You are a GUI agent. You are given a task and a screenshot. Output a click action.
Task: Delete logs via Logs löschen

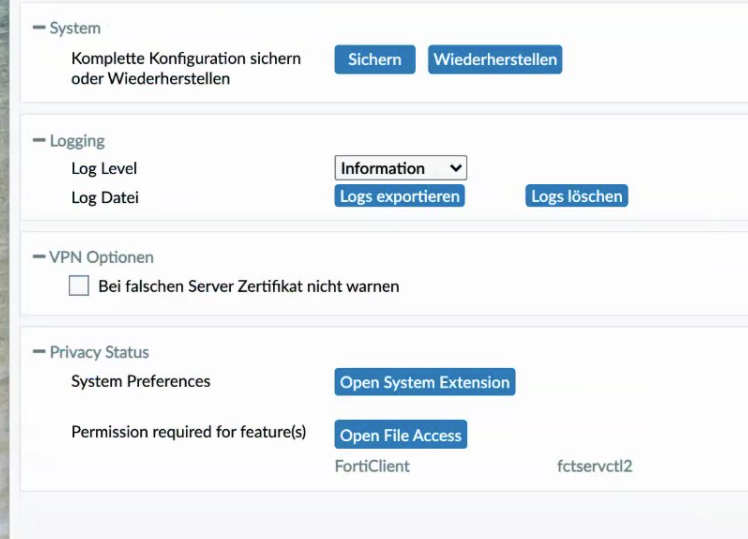[577, 196]
